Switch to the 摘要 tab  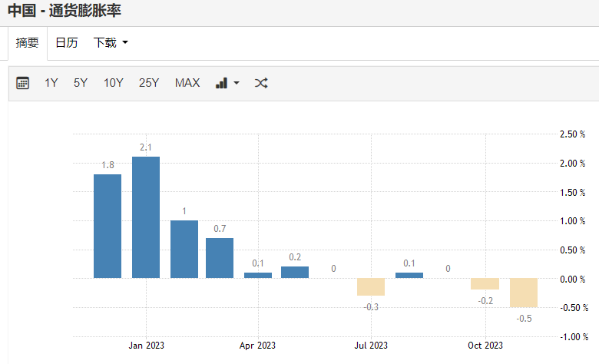click(x=28, y=43)
